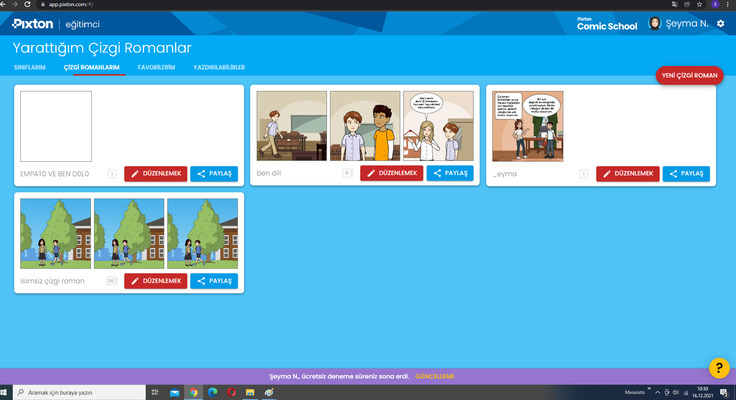Click YENİ ÇİZGİ ROMAN button
The width and height of the screenshot is (736, 400).
point(689,75)
